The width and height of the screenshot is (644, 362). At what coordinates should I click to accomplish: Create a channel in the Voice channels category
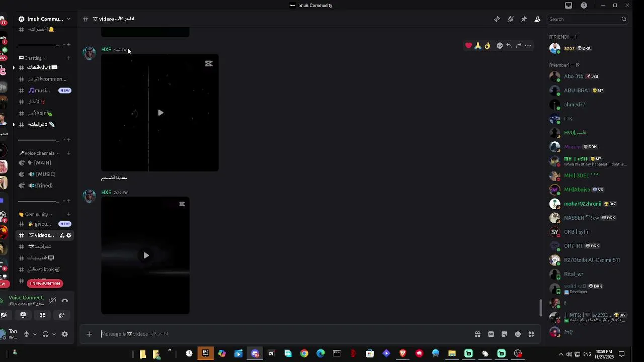pyautogui.click(x=69, y=153)
